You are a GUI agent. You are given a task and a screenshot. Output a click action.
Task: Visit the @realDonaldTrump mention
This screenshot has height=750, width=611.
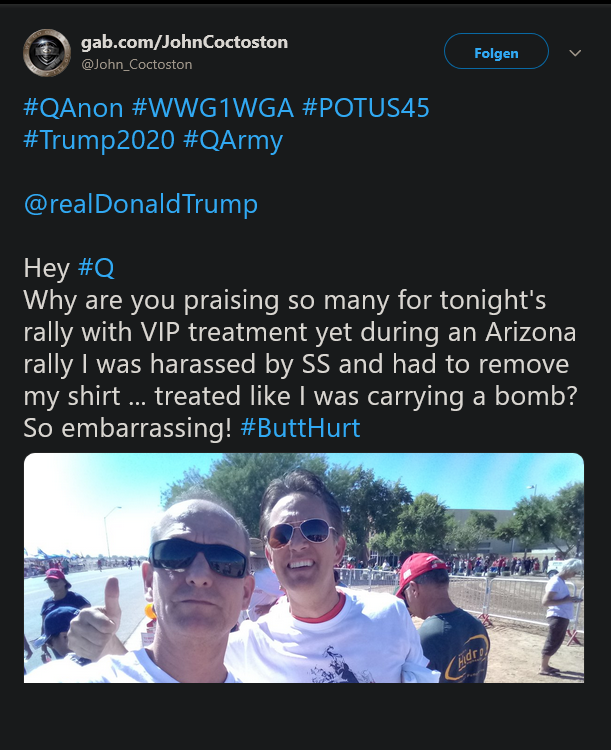coord(140,204)
